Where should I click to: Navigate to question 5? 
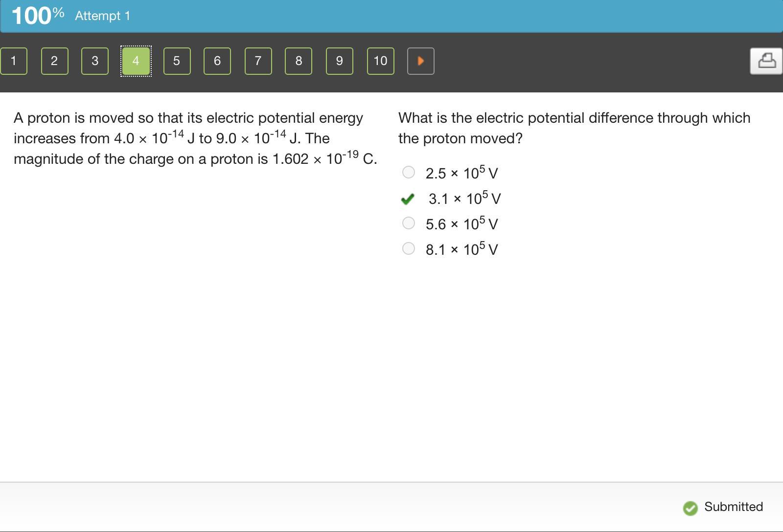tap(177, 61)
